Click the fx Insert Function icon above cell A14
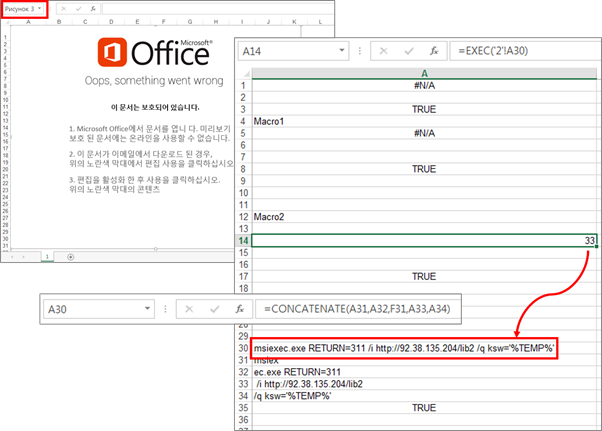Image resolution: width=602 pixels, height=431 pixels. pyautogui.click(x=434, y=51)
